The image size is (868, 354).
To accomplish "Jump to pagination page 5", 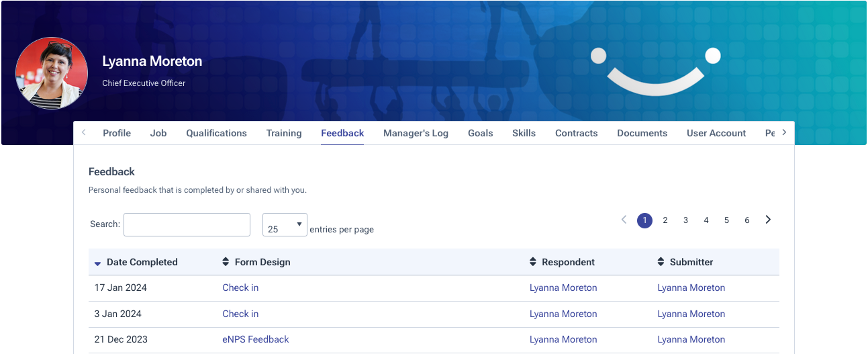I will (726, 220).
